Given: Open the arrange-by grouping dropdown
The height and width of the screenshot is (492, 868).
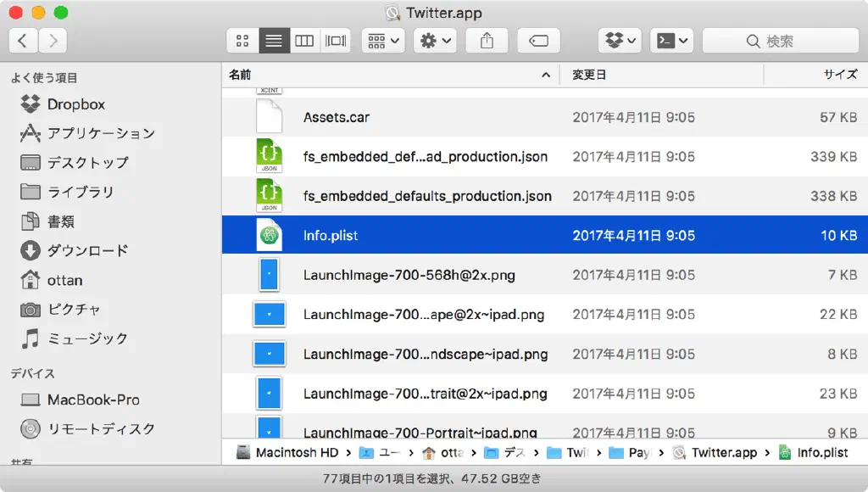Looking at the screenshot, I should (384, 41).
